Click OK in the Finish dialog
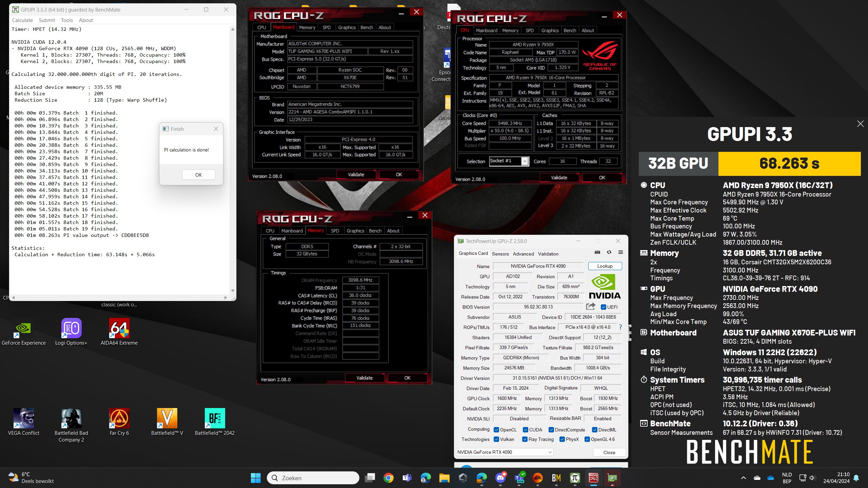 click(x=198, y=175)
